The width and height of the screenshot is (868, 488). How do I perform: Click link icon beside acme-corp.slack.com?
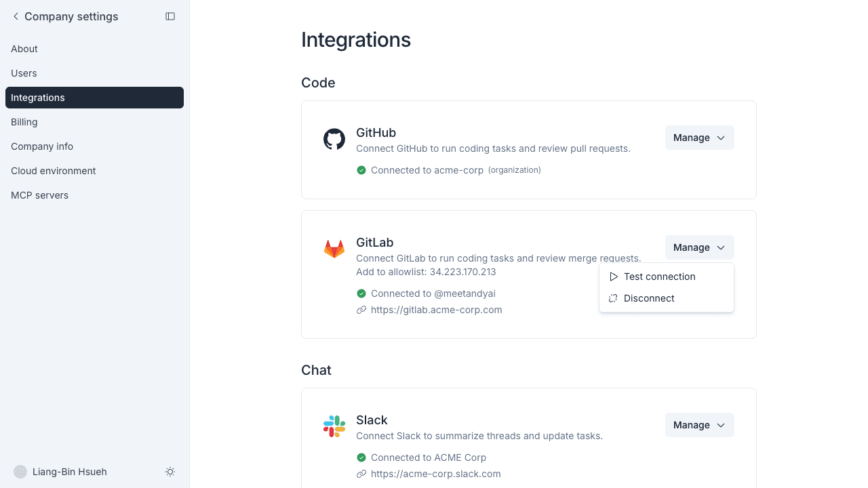pos(361,474)
